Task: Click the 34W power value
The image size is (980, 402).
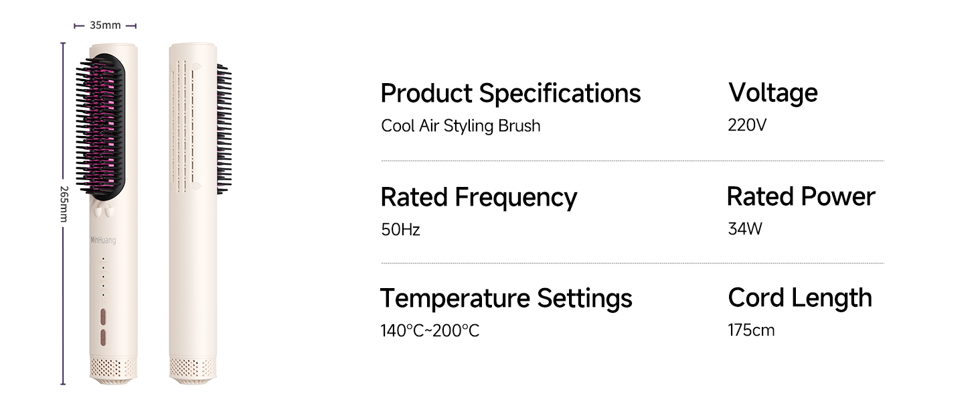Action: tap(744, 229)
